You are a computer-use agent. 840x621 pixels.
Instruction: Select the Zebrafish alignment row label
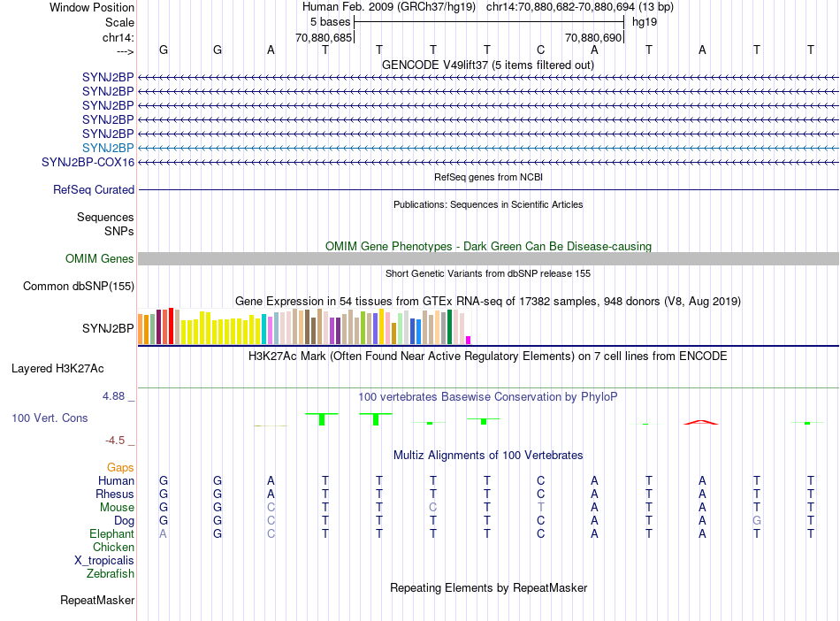pos(110,573)
